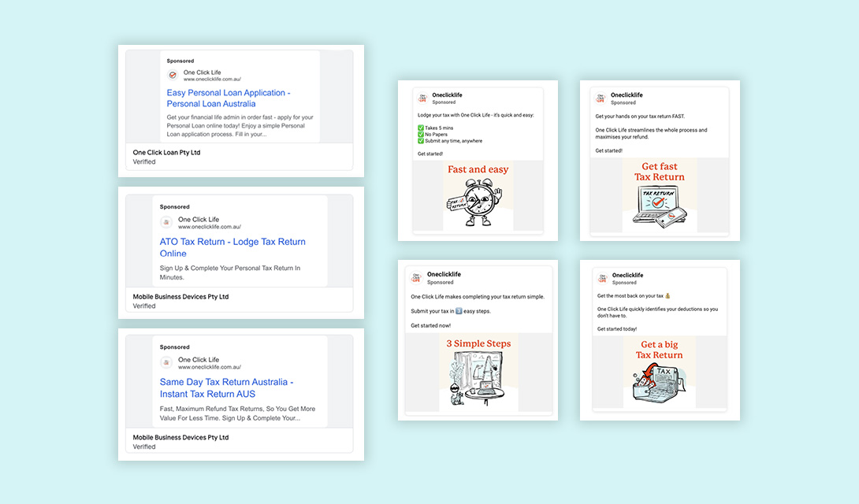Click the Get a big Tax Return wallet image
The width and height of the screenshot is (859, 504).
(x=660, y=372)
